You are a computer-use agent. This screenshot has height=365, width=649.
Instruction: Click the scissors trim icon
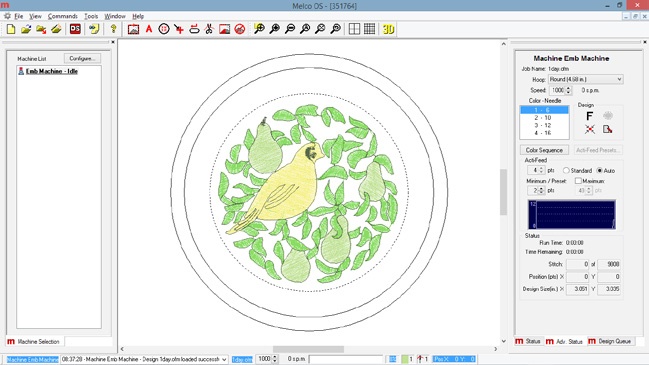[209, 29]
